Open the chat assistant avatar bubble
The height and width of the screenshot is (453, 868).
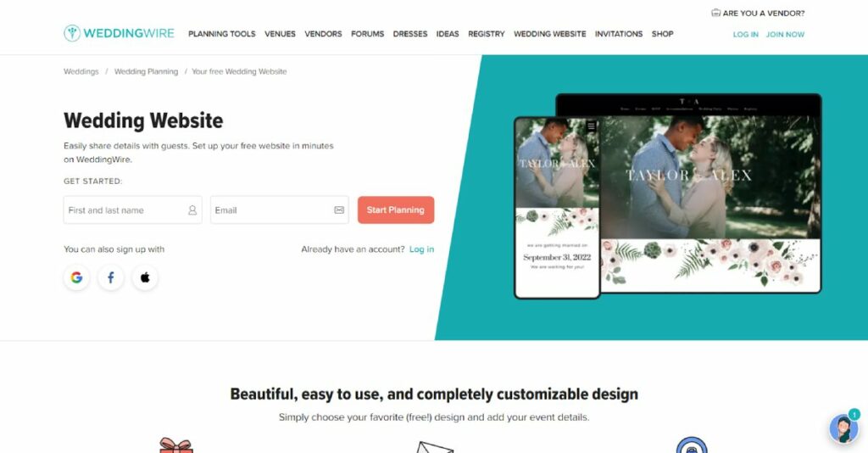click(844, 428)
